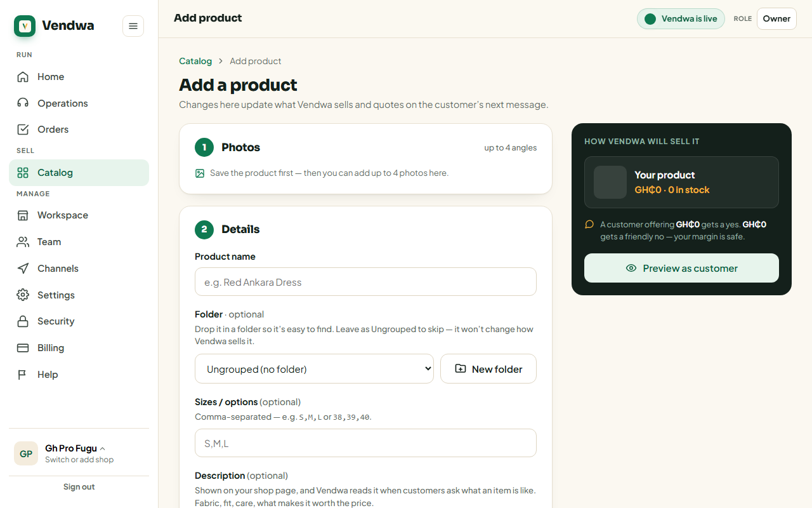Click the "Your product" preview title
Image resolution: width=812 pixels, height=508 pixels.
(x=665, y=175)
